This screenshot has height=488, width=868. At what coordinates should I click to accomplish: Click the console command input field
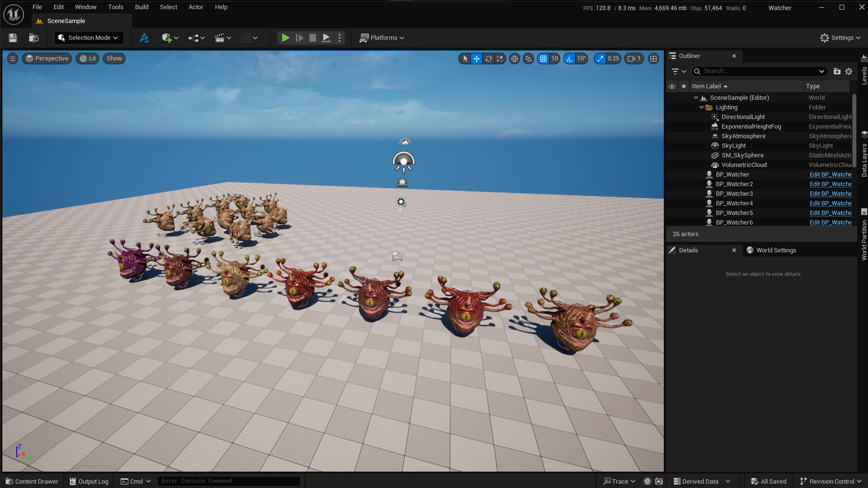pyautogui.click(x=228, y=481)
